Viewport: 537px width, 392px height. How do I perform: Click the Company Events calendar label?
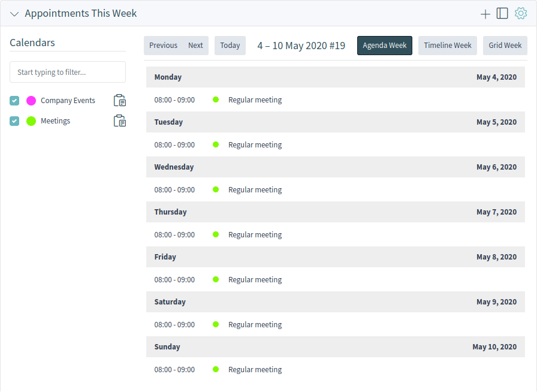coord(68,101)
